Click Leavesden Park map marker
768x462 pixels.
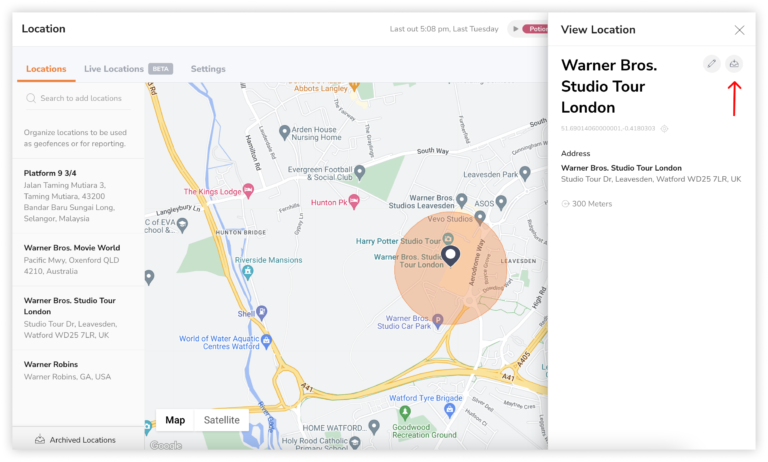[525, 173]
